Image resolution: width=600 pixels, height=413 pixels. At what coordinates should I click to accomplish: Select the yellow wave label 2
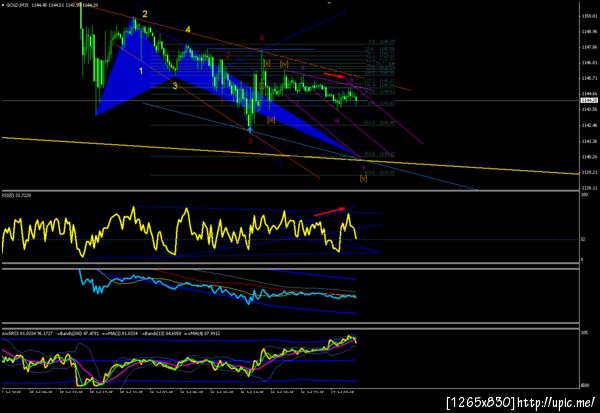click(145, 14)
